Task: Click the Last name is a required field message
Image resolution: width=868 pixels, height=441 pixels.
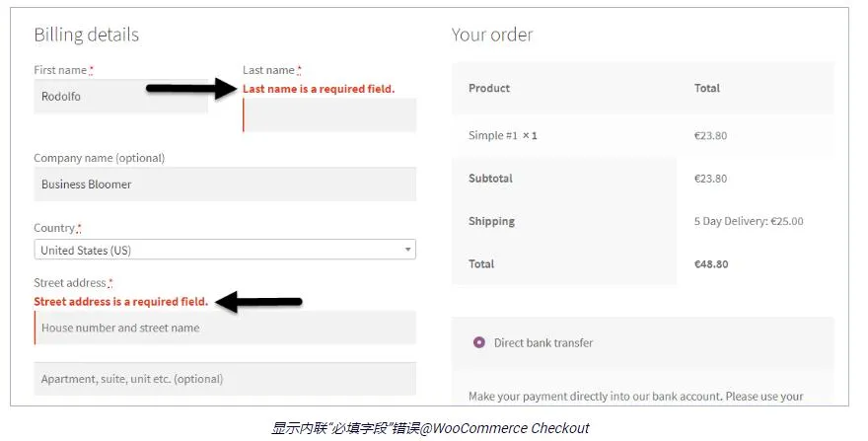Action: pyautogui.click(x=319, y=89)
